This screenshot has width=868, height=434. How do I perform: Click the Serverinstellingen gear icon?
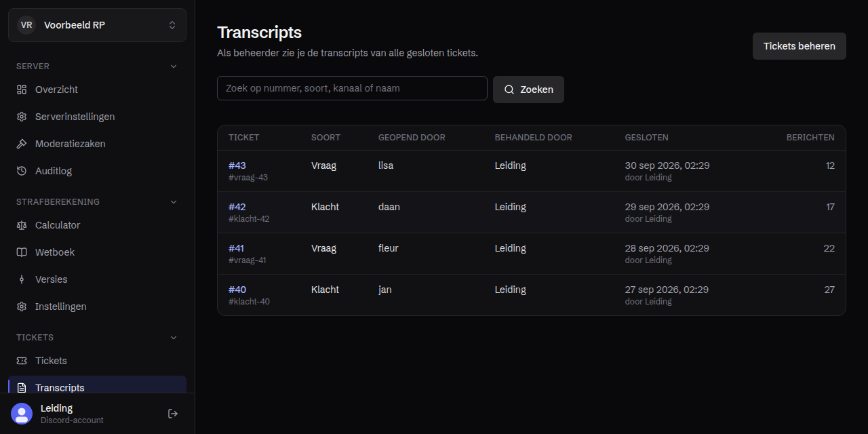pyautogui.click(x=22, y=117)
